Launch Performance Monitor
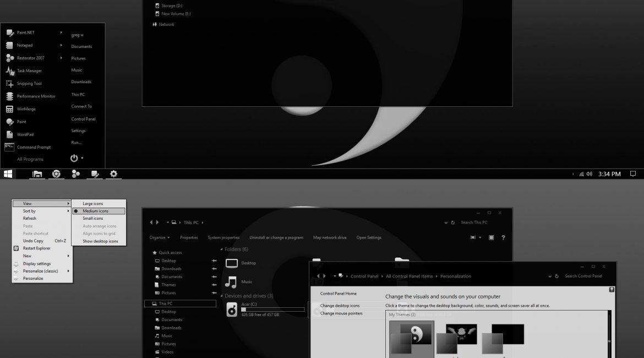Viewport: 644px width, 358px height. [x=36, y=96]
